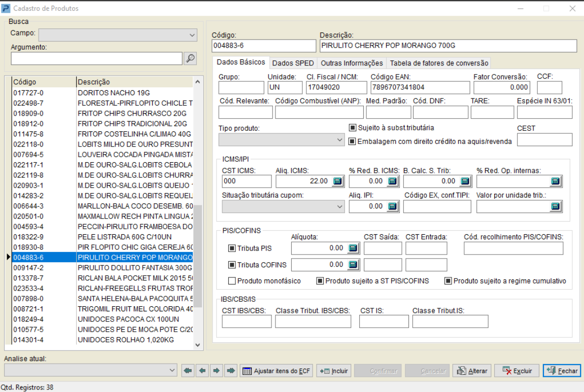Jump to last record arrow button
This screenshot has width=584, height=392.
click(231, 371)
